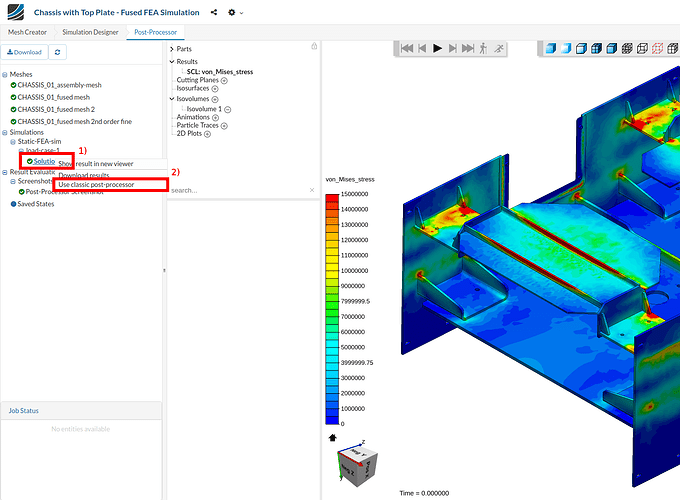Add a new Isosurface

(215, 89)
